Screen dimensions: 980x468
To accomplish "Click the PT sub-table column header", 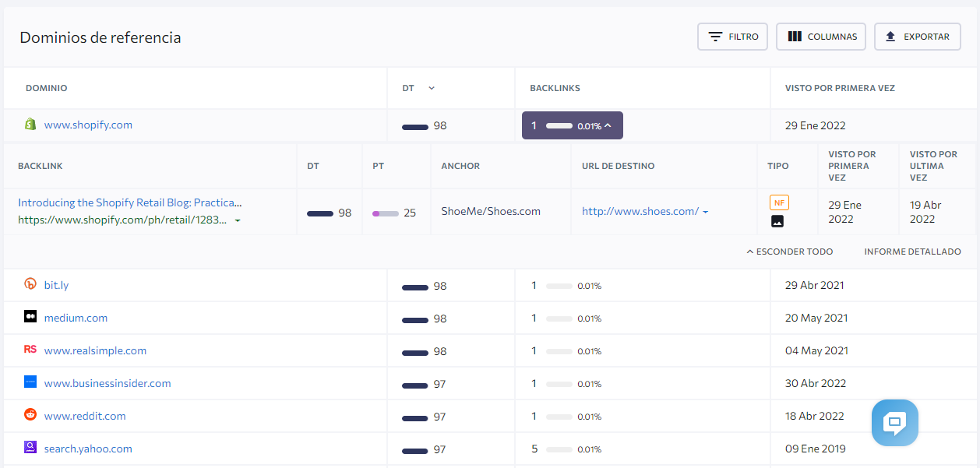I will (x=379, y=166).
